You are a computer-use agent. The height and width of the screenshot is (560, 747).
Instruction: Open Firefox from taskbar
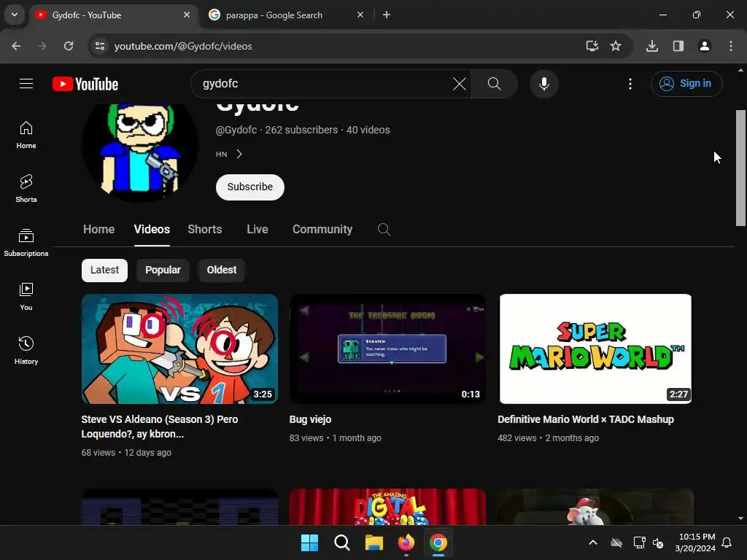coord(406,542)
